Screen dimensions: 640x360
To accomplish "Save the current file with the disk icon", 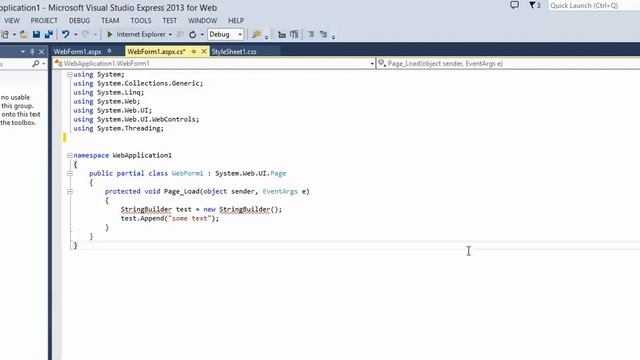I will 36,35.
